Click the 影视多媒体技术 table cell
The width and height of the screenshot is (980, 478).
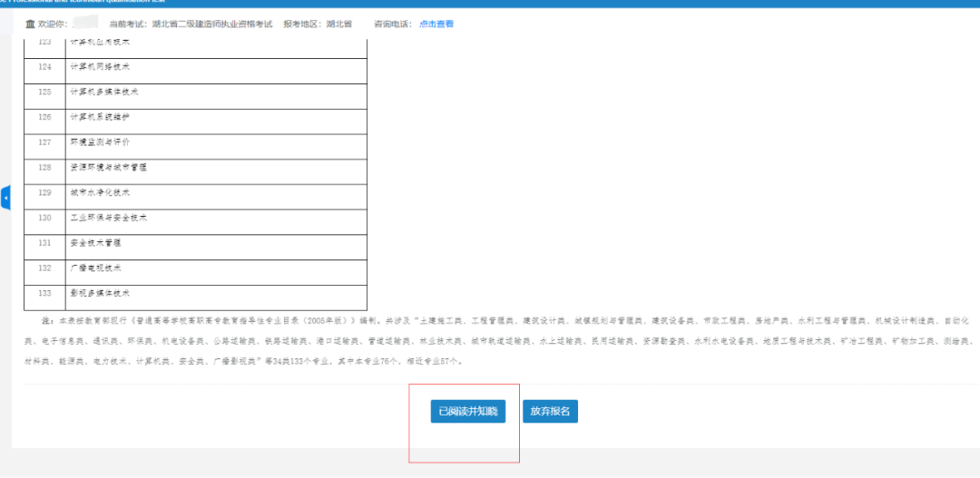[216, 298]
